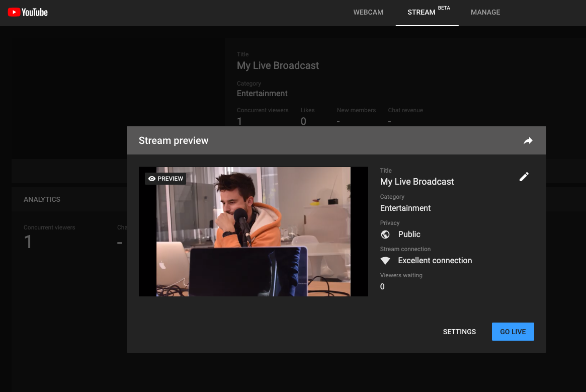Switch to the Stream tab

pos(421,12)
